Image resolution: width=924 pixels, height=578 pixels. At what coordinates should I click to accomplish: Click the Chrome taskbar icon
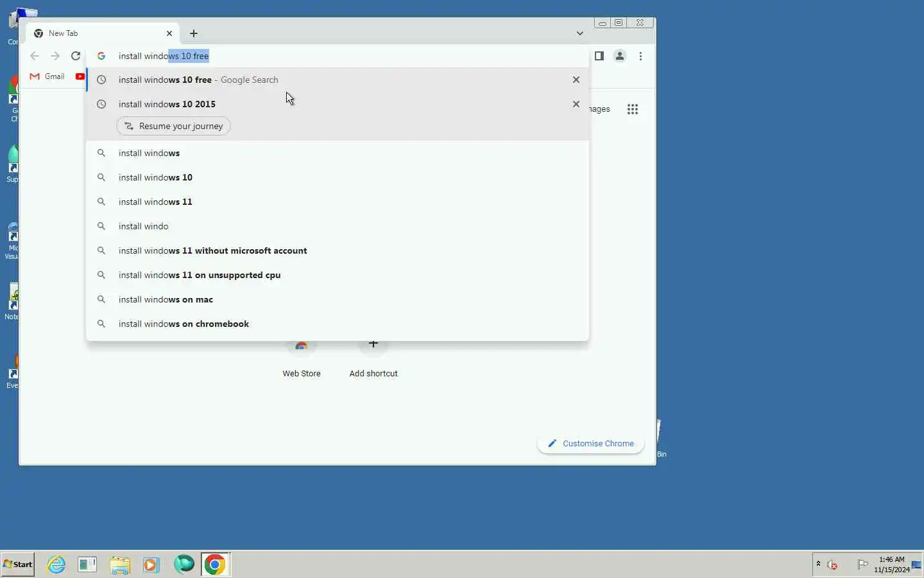(x=215, y=565)
